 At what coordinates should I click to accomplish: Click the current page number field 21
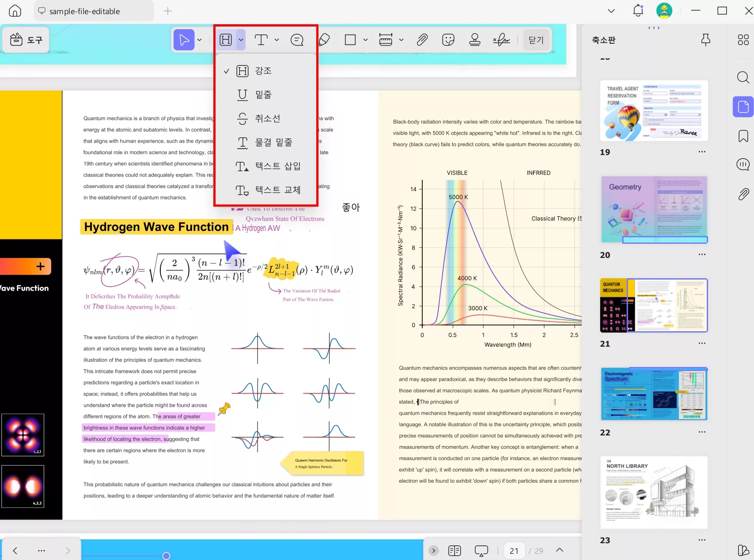pyautogui.click(x=514, y=551)
